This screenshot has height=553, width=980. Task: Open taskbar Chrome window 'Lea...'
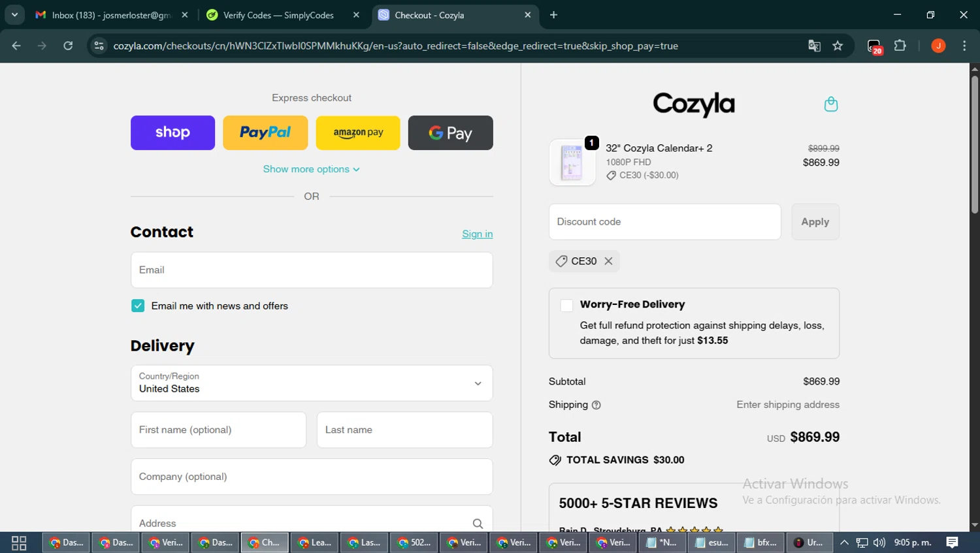tap(314, 543)
